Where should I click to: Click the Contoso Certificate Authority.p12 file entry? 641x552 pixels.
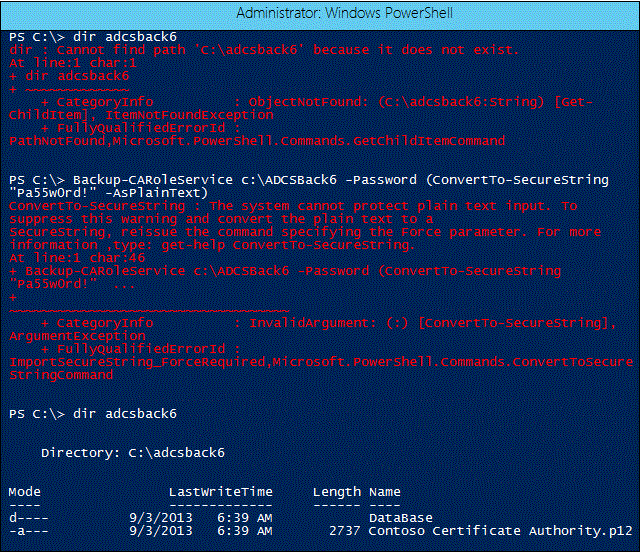tap(498, 531)
